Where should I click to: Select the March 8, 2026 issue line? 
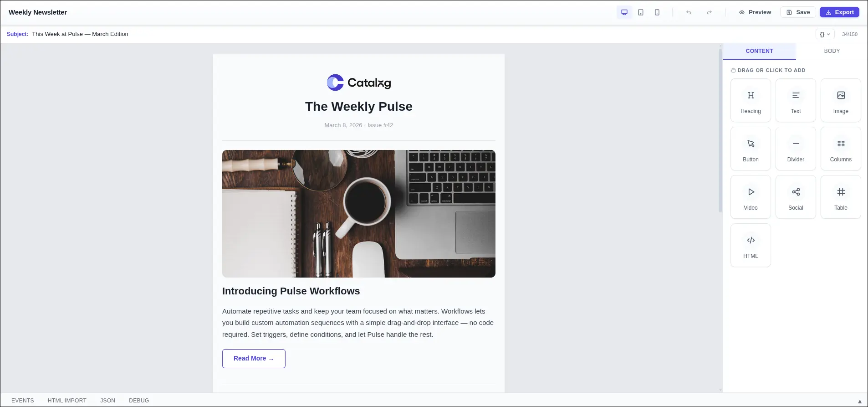(x=359, y=125)
